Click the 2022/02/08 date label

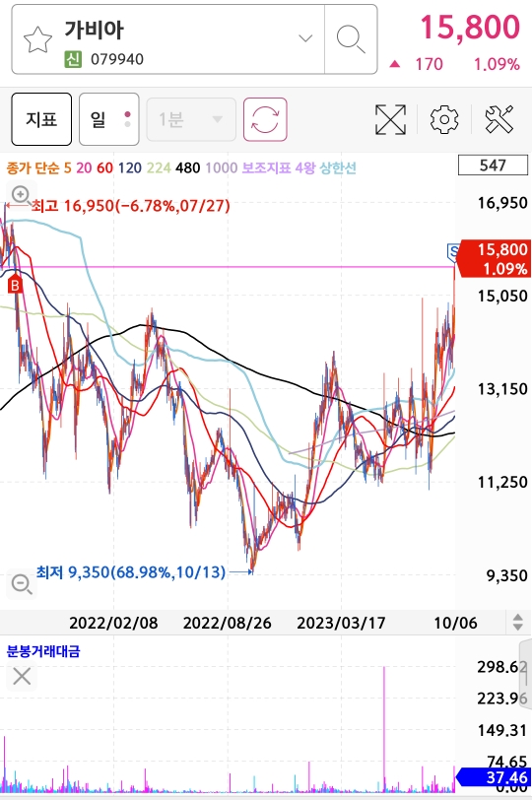[113, 623]
